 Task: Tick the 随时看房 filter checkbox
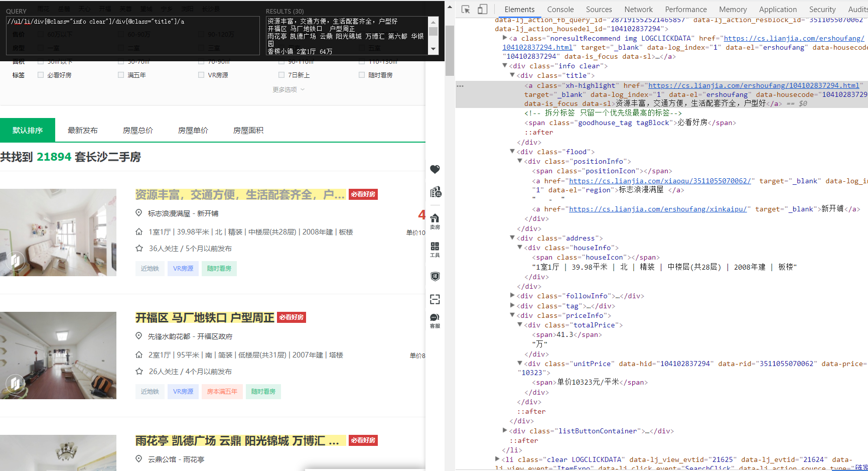coord(362,75)
